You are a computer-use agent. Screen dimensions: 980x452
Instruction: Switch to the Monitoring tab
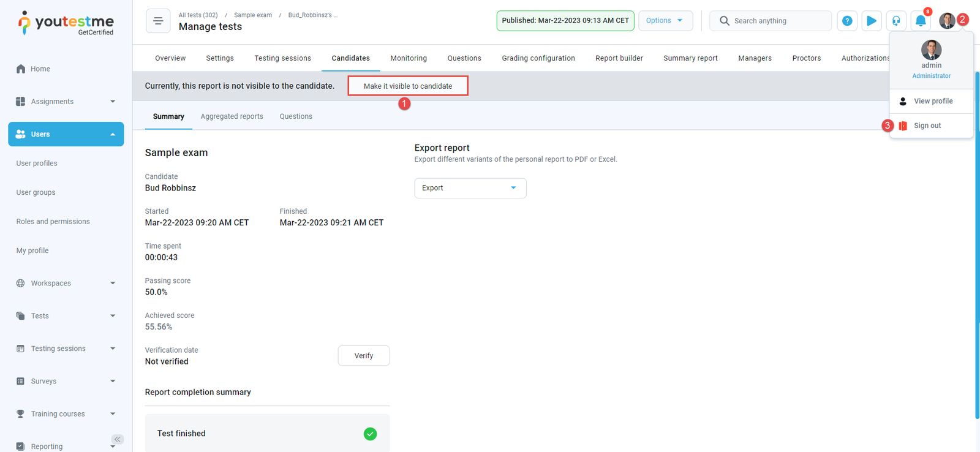(409, 58)
